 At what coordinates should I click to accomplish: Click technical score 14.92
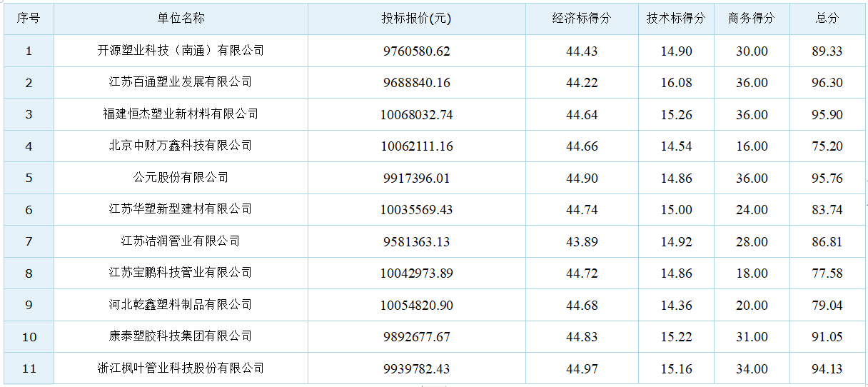pyautogui.click(x=676, y=242)
